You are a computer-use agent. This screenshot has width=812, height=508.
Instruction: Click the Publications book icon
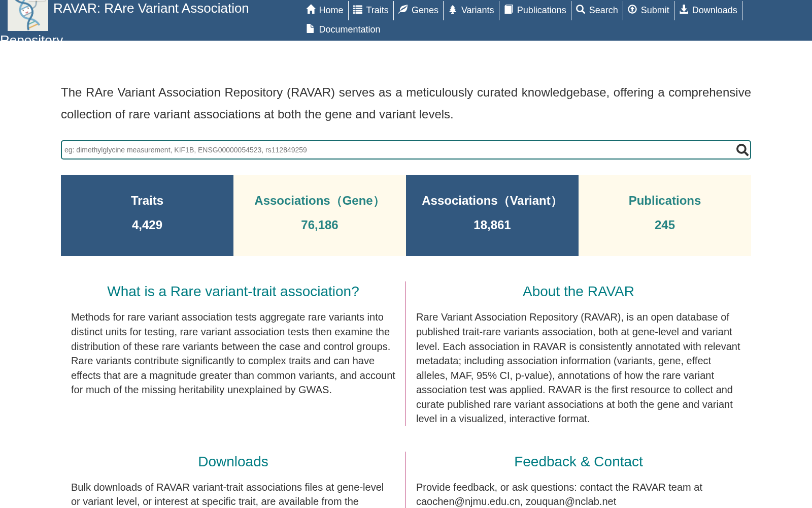tap(509, 10)
